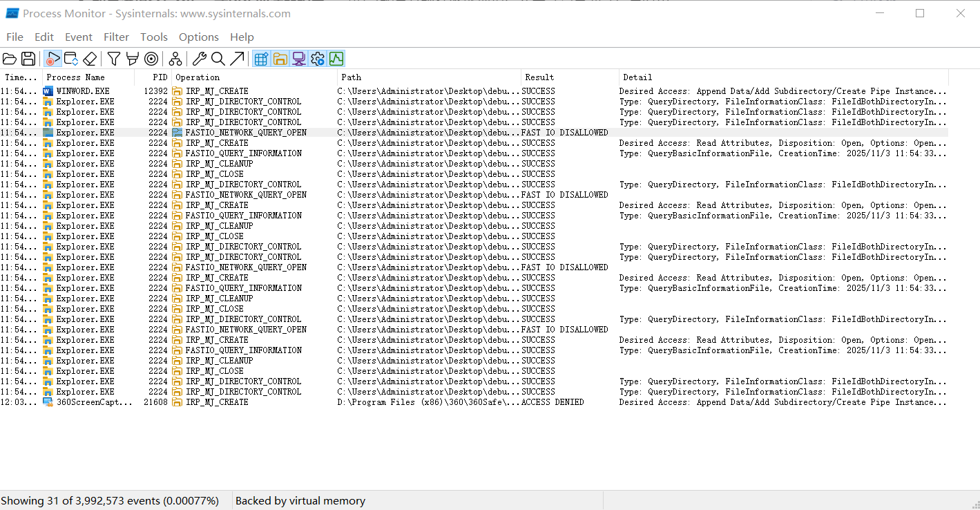980x510 pixels.
Task: Click the WINWORD.EXE Word icon in first row
Action: click(48, 91)
